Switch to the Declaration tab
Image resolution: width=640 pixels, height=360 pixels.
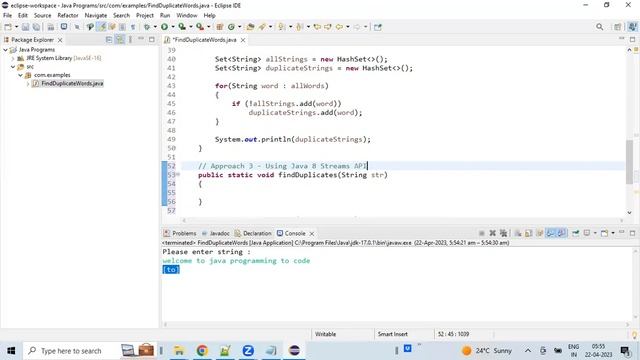click(253, 233)
